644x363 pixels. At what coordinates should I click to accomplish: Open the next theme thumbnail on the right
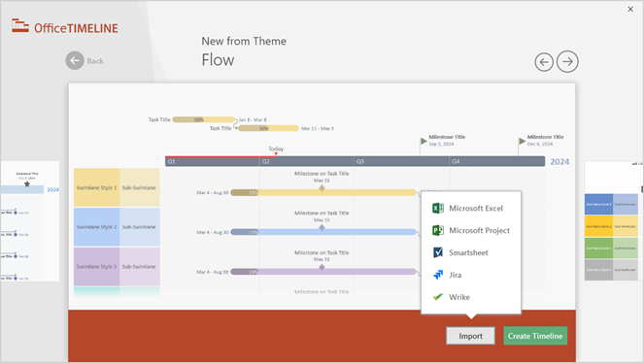coord(614,221)
